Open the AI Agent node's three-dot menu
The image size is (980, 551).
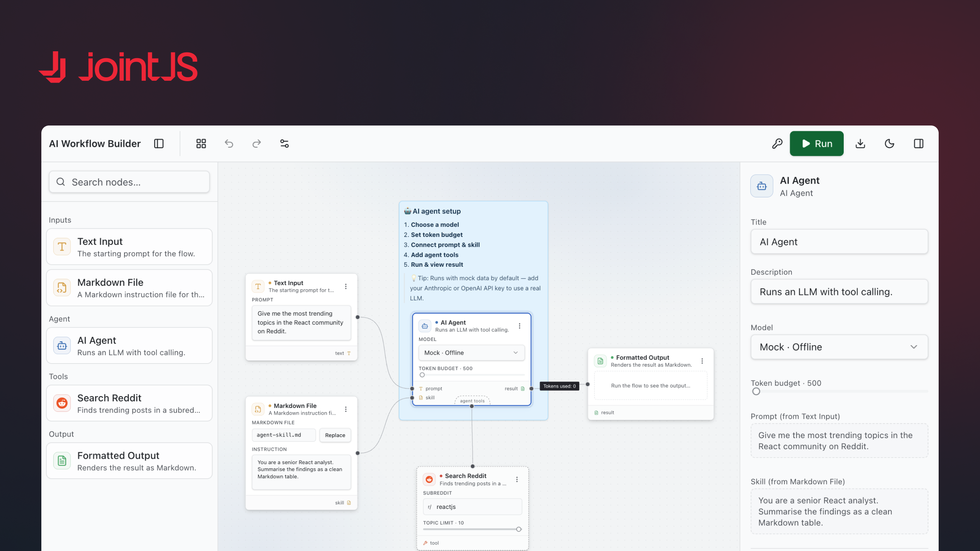(519, 326)
